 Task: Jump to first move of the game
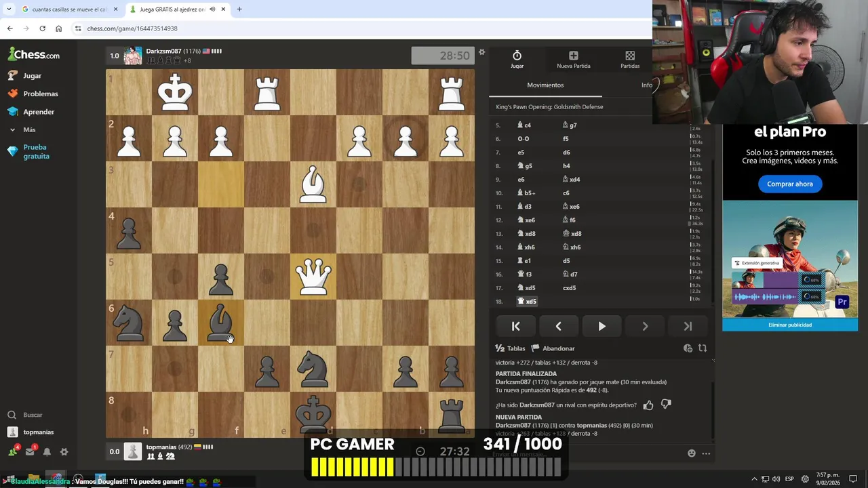pos(515,326)
